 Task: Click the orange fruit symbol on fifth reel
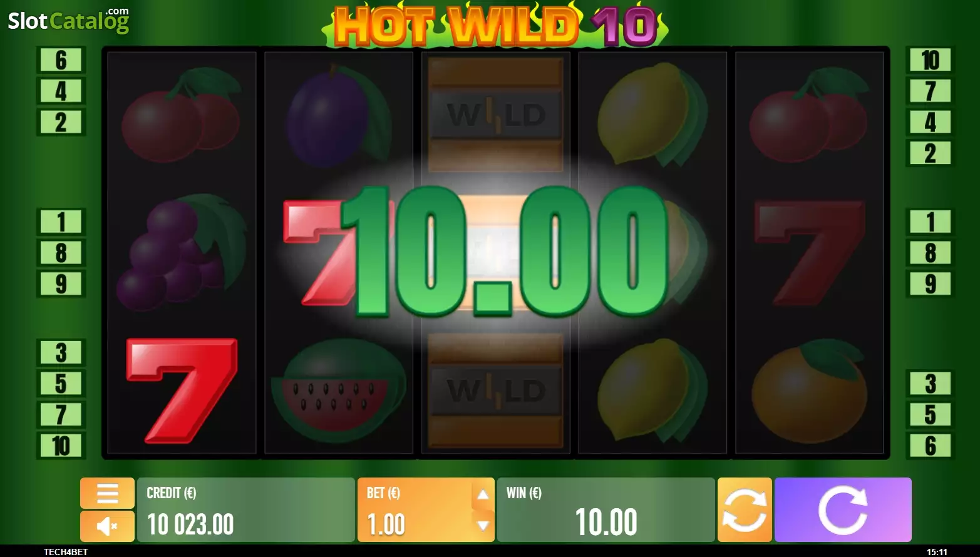(x=810, y=391)
